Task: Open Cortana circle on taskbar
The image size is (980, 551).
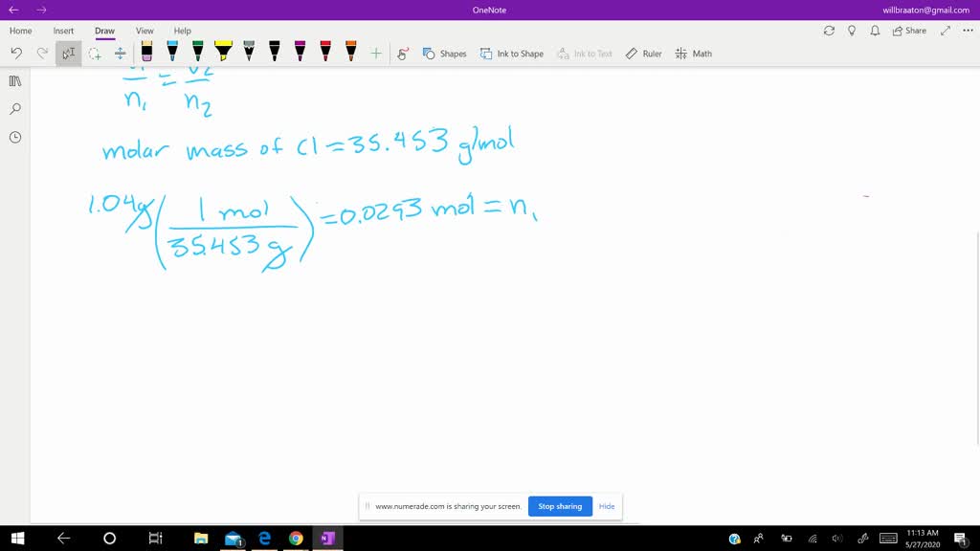Action: [x=109, y=538]
